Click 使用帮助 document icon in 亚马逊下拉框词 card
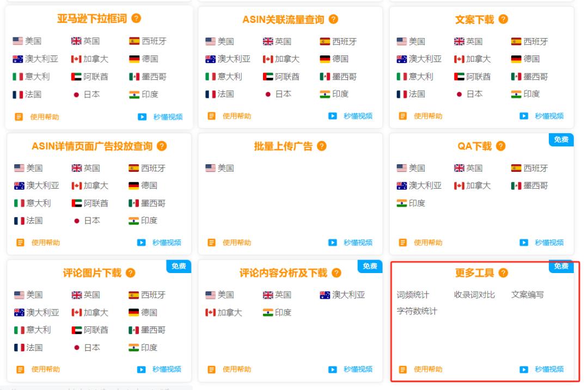588x390 pixels. click(19, 117)
